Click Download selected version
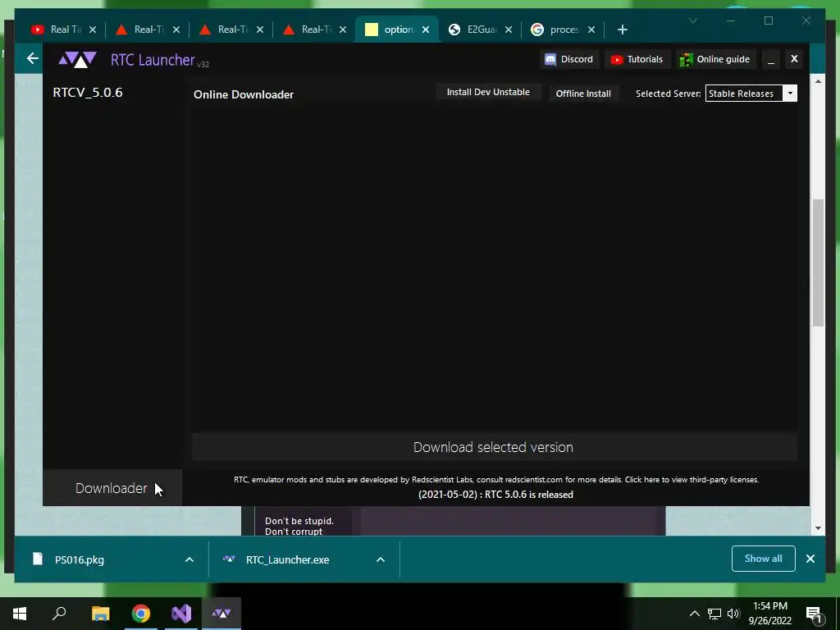Image resolution: width=840 pixels, height=630 pixels. coord(494,447)
